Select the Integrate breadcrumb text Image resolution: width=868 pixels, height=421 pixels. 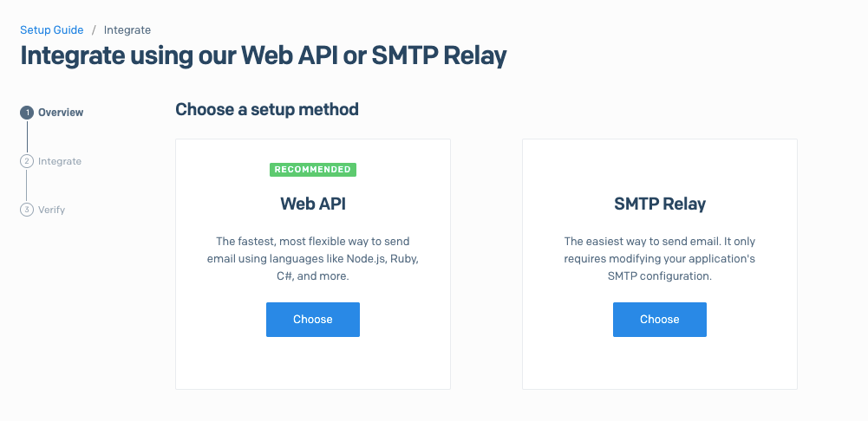click(x=127, y=29)
